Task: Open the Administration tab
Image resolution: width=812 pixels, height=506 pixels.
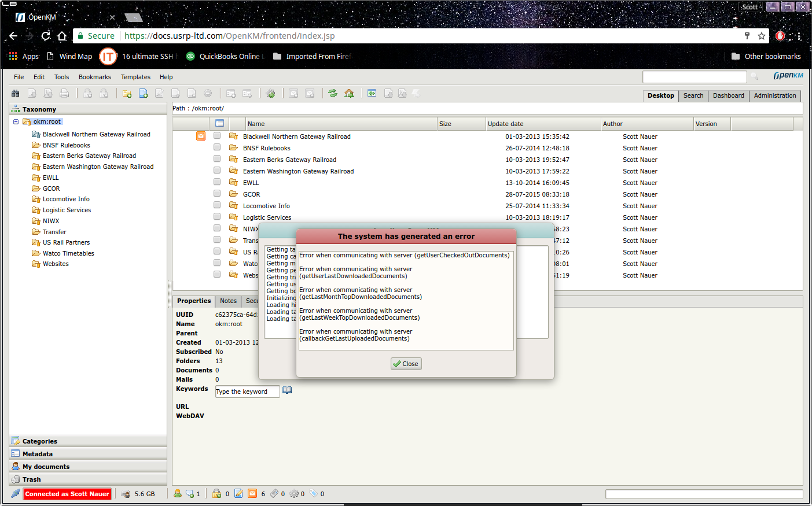Action: point(775,96)
